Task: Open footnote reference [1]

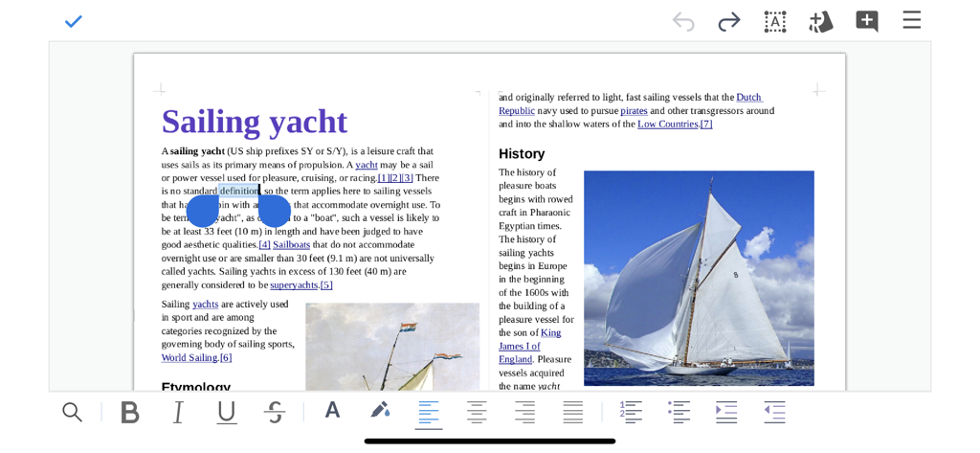Action: (383, 178)
